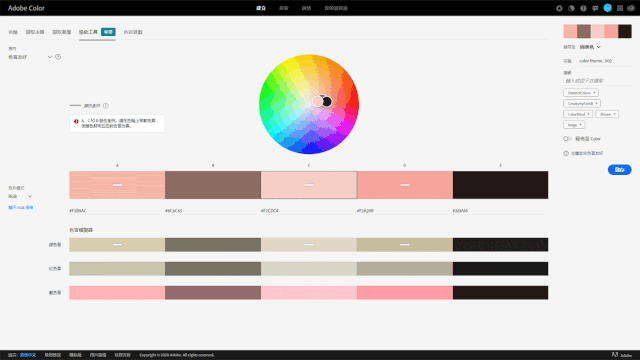Click the help icon in the top bar

[x=583, y=8]
